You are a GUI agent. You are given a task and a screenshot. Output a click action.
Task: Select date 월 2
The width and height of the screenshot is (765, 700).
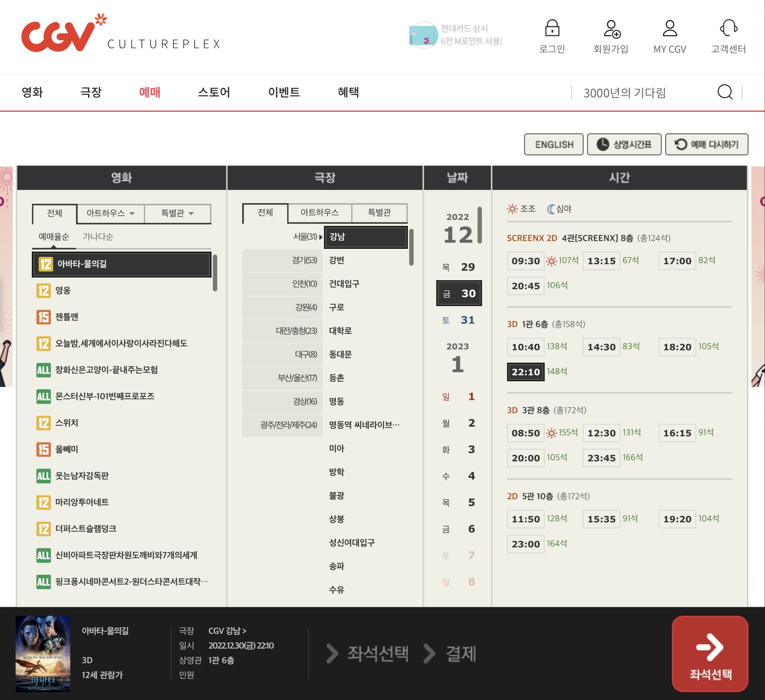click(x=459, y=423)
